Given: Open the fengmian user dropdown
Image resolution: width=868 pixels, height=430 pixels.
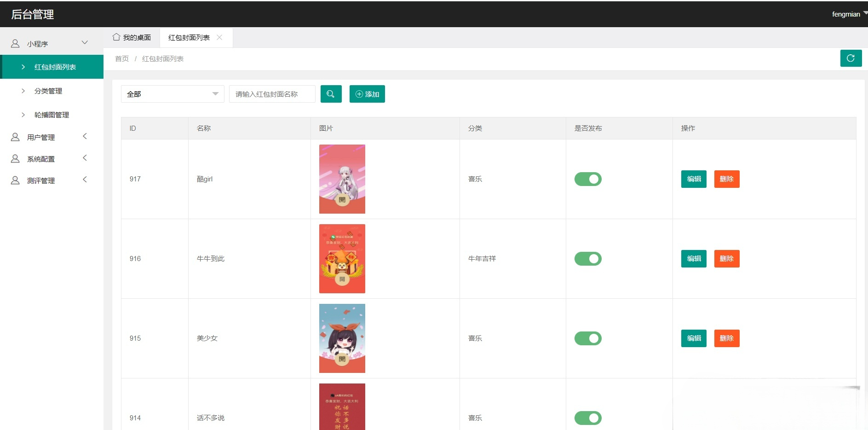Looking at the screenshot, I should 848,14.
